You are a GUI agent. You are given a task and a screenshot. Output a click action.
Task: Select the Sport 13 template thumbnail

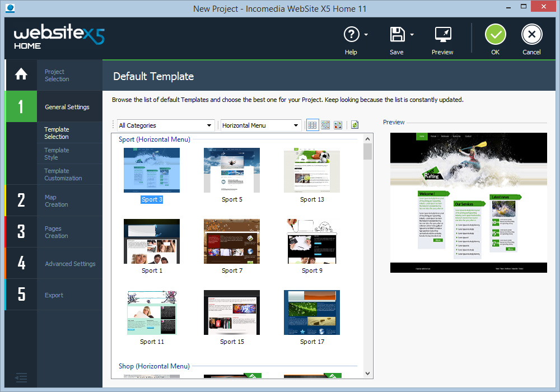tap(312, 170)
